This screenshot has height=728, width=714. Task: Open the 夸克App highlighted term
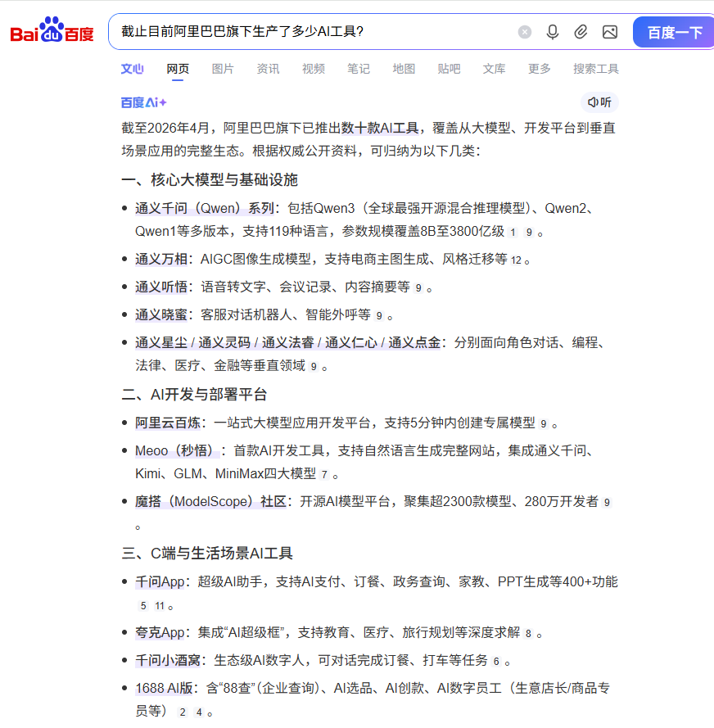click(160, 632)
